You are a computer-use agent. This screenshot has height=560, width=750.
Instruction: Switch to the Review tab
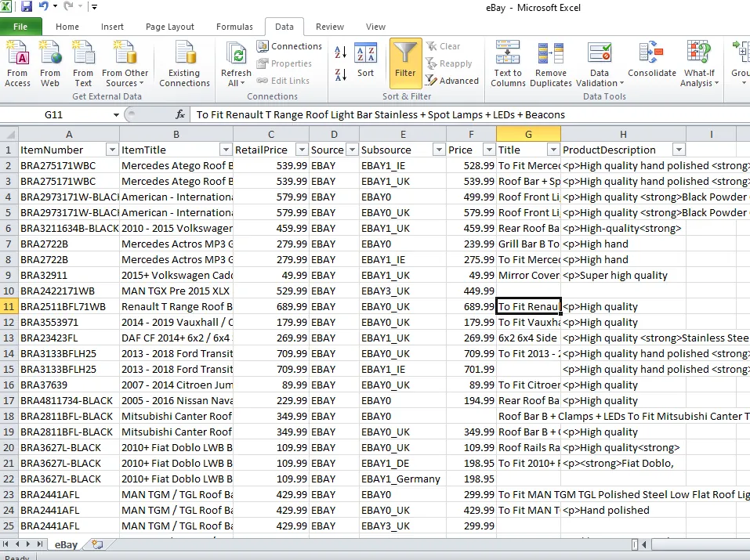click(330, 27)
